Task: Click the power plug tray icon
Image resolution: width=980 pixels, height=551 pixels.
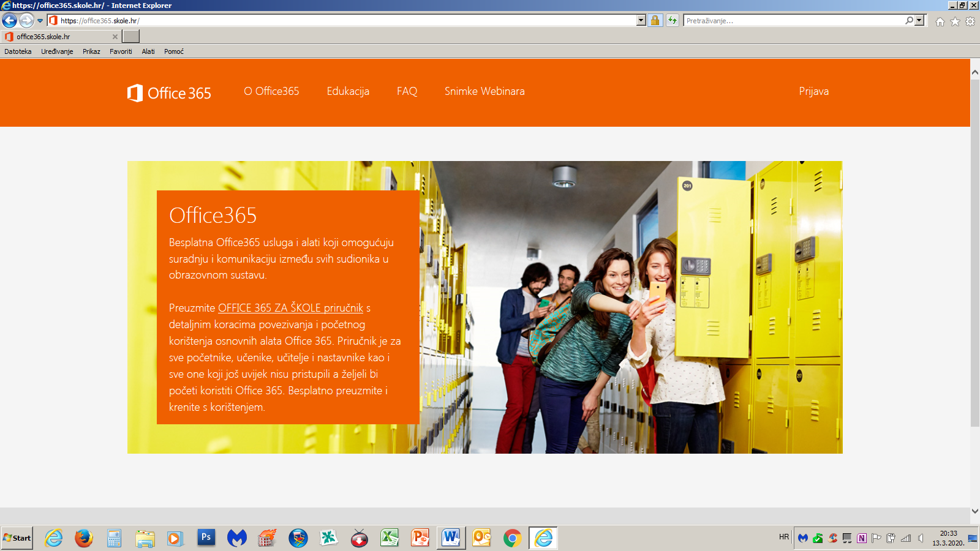Action: pyautogui.click(x=891, y=538)
